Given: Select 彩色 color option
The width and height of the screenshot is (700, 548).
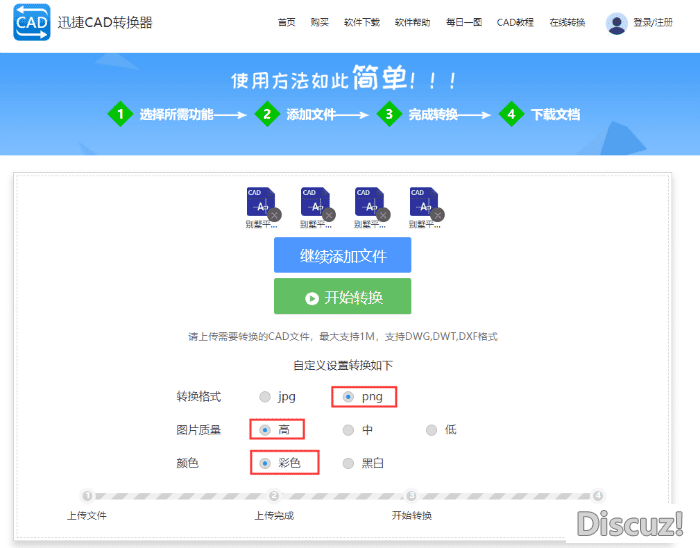Looking at the screenshot, I should tap(265, 463).
